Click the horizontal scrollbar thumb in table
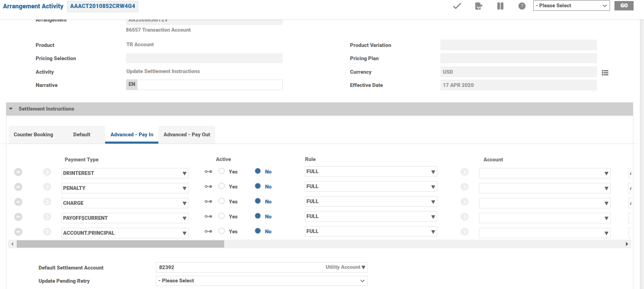644x289 pixels. [120, 244]
